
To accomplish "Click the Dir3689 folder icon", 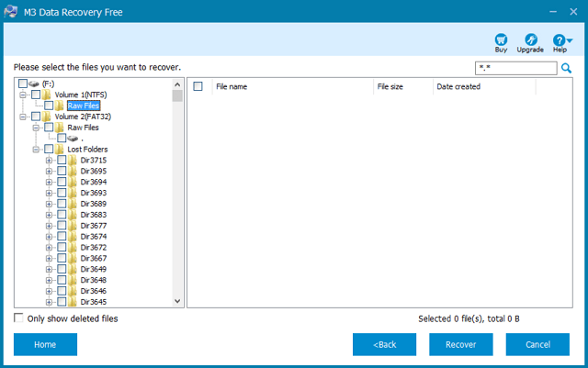I will pos(73,204).
